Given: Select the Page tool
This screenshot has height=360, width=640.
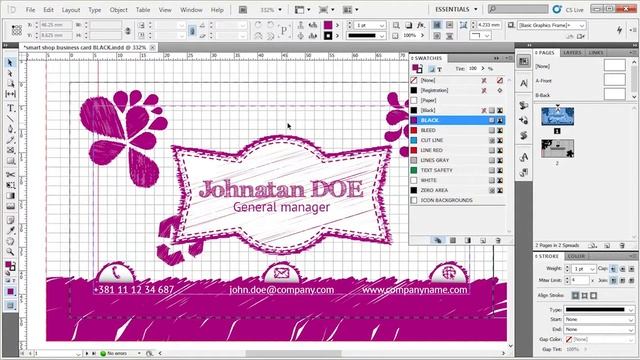Looking at the screenshot, I should pos(10,84).
